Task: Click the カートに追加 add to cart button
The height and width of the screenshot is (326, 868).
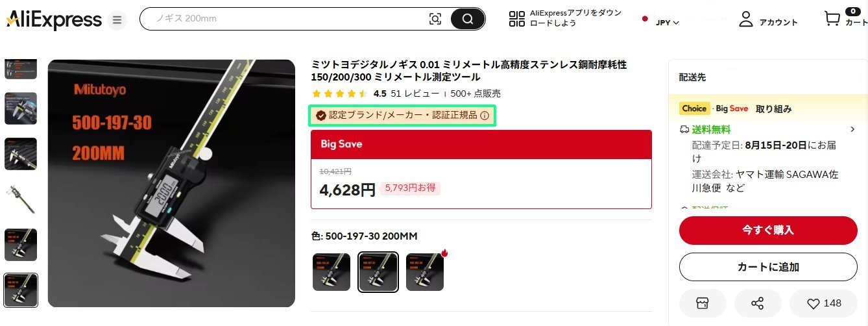Action: tap(768, 267)
